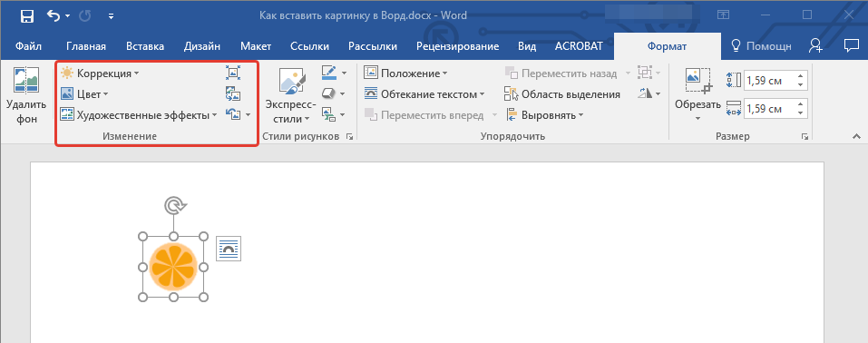Open Обтекание текстом dropdown
The width and height of the screenshot is (868, 343).
click(424, 94)
